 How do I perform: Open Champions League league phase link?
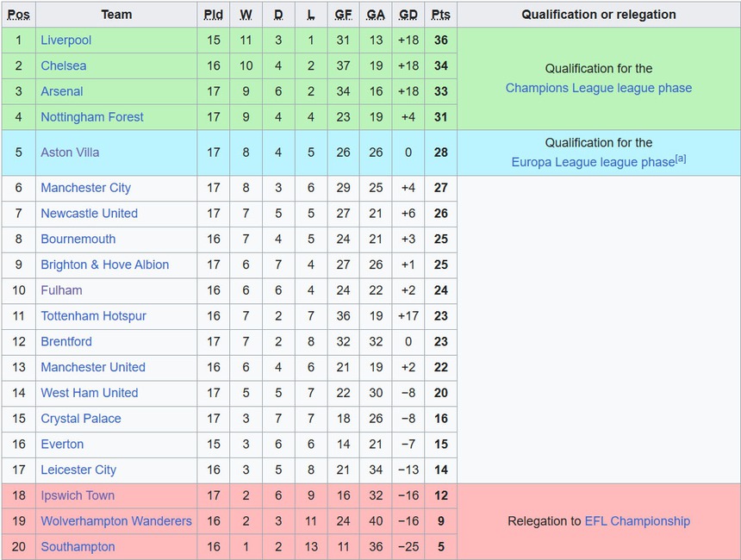598,88
